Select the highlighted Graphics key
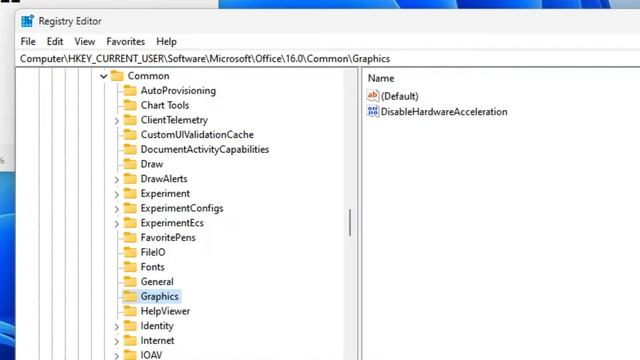Image resolution: width=640 pixels, height=360 pixels. (x=160, y=296)
